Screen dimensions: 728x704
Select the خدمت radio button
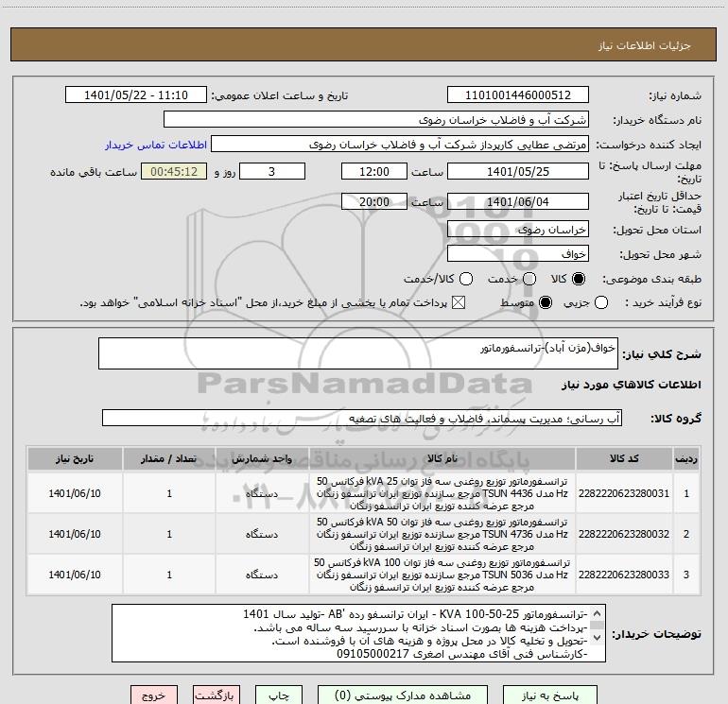pos(529,279)
